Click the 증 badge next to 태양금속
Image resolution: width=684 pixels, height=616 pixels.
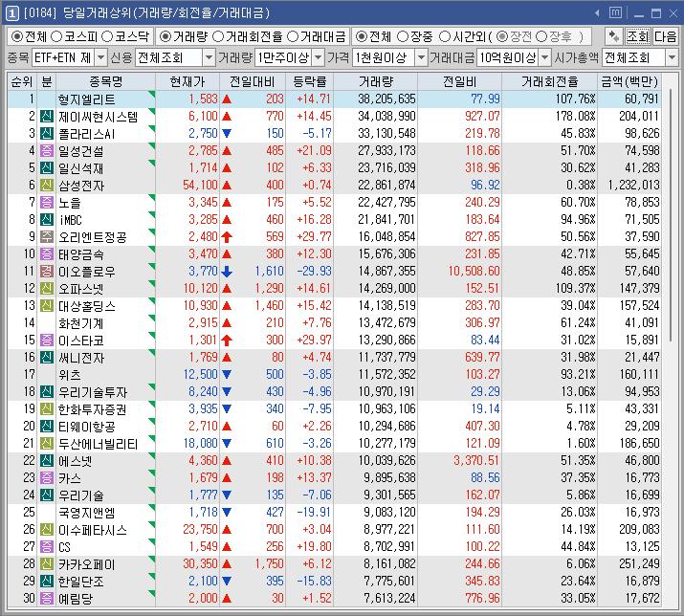(x=47, y=253)
